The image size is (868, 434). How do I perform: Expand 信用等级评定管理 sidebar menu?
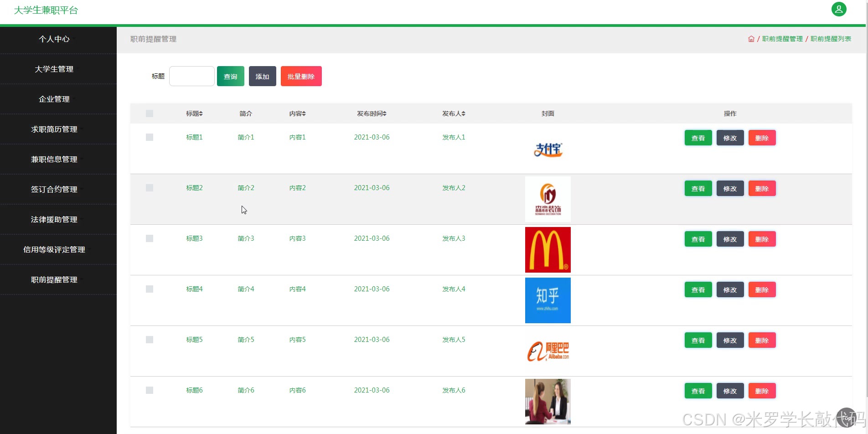coord(58,250)
